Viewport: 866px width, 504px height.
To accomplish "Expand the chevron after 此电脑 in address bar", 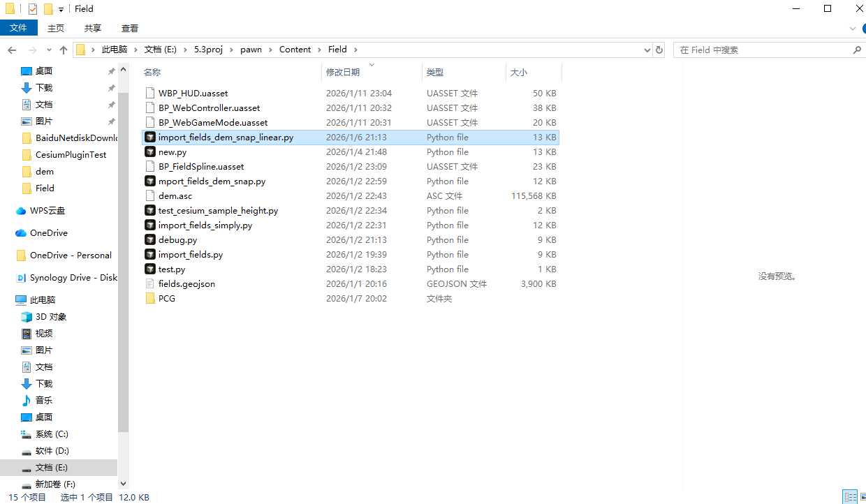I will [135, 50].
